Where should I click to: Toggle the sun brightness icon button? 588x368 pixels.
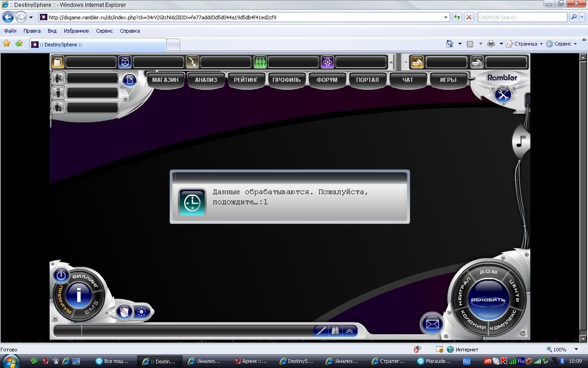point(141,312)
